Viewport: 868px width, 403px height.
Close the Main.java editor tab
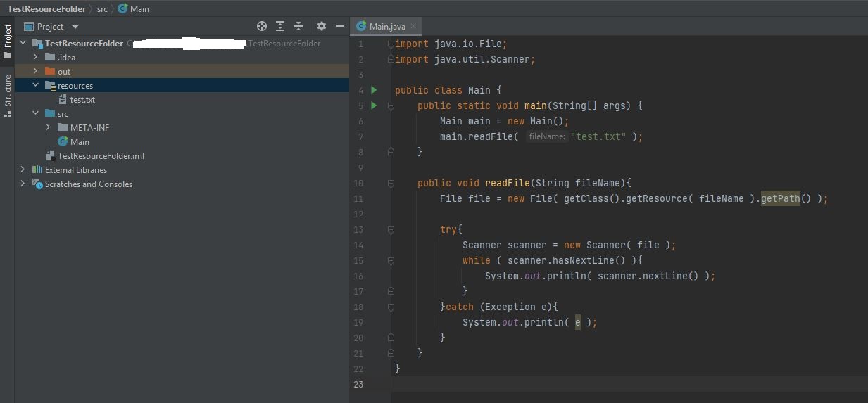pos(414,26)
